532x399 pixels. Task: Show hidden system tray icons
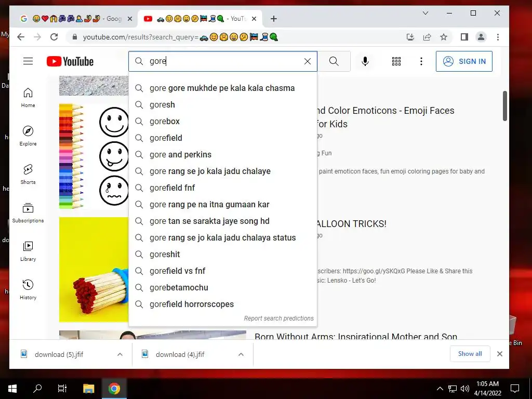pyautogui.click(x=440, y=389)
